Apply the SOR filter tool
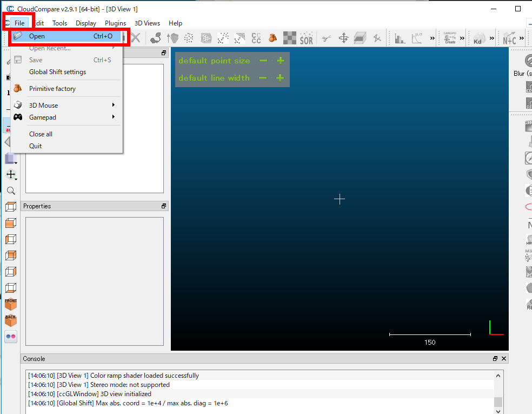This screenshot has width=532, height=414. coord(307,38)
